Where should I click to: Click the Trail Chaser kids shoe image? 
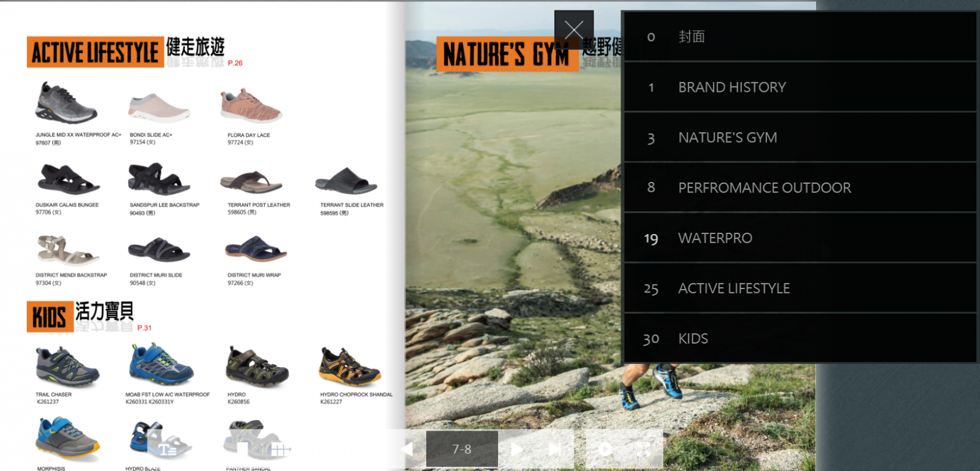(x=67, y=366)
